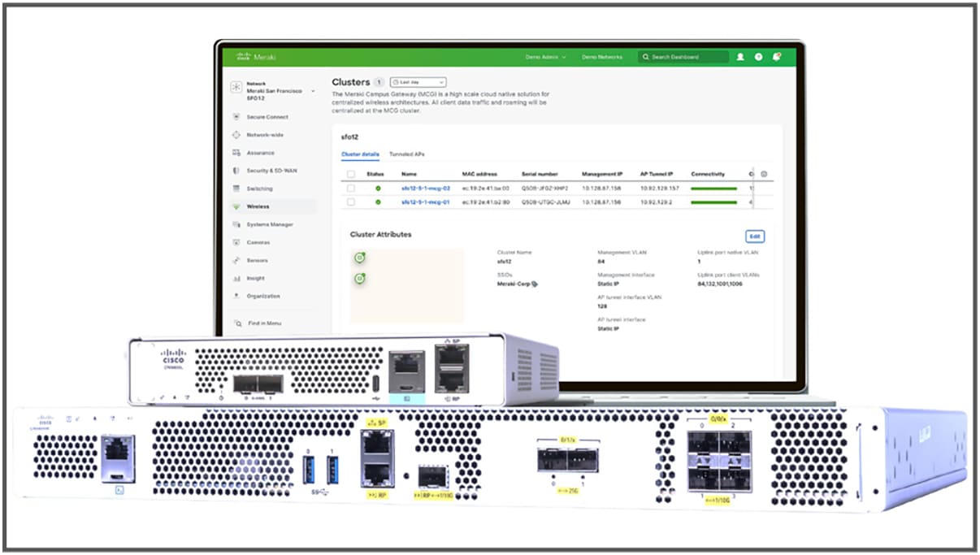Open the notifications bell icon
This screenshot has width=980, height=555.
777,57
